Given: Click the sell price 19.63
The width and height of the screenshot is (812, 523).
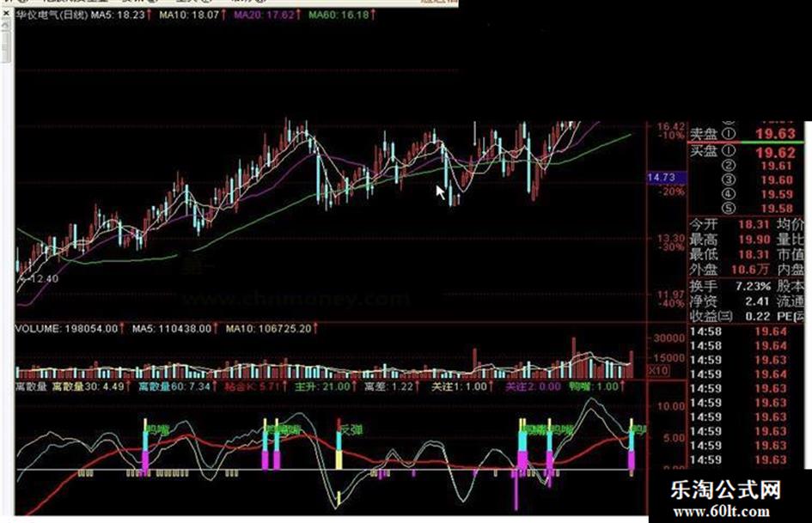Looking at the screenshot, I should (775, 134).
